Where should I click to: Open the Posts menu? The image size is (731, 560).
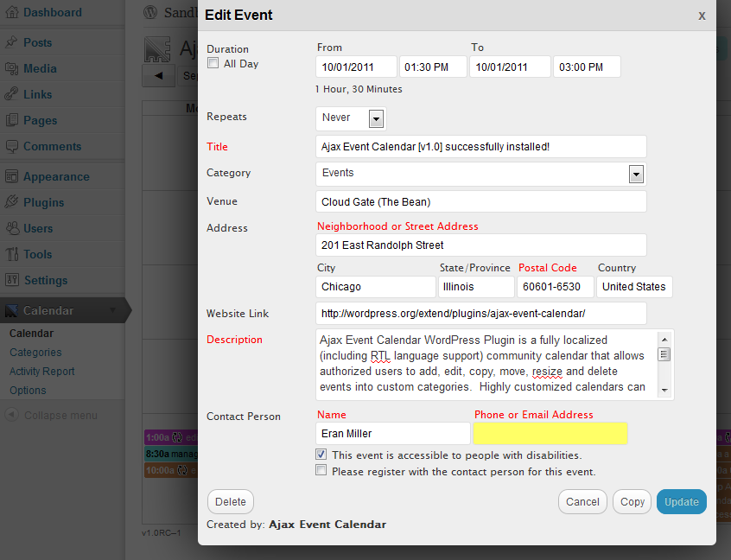[38, 42]
